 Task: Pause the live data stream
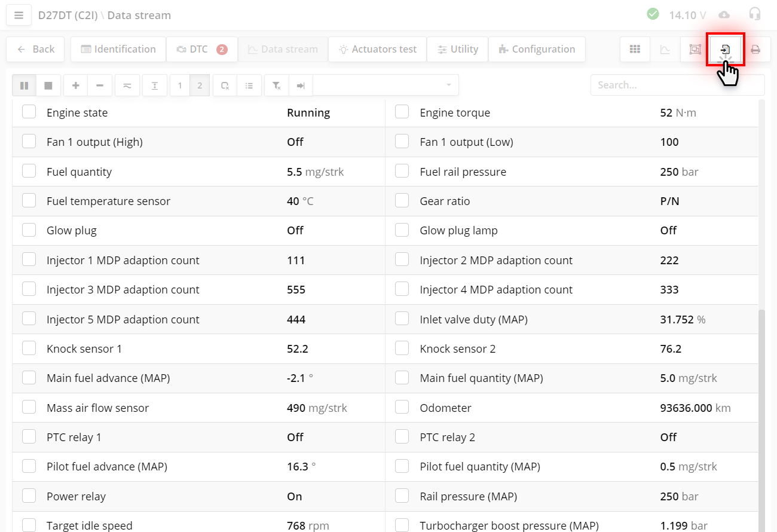click(x=24, y=85)
